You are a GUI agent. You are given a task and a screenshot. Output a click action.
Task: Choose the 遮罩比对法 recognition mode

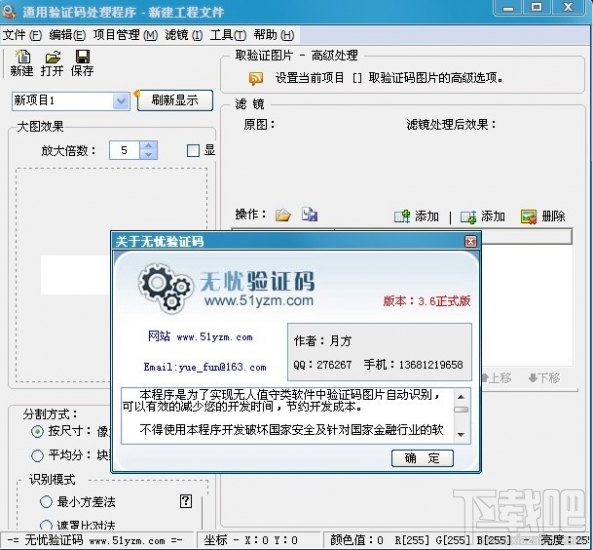46,525
